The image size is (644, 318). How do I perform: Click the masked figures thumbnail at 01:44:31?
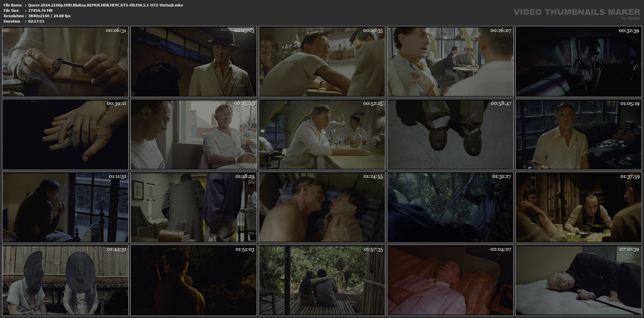(x=65, y=280)
